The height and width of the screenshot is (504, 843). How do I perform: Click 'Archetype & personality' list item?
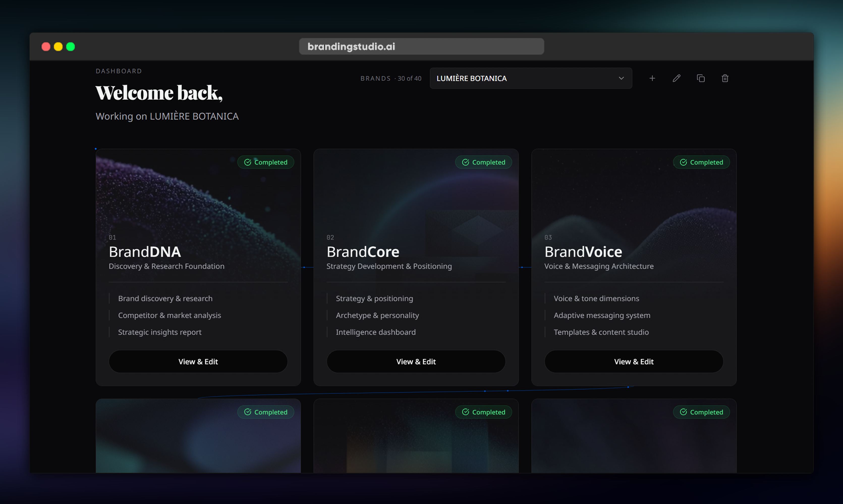pos(377,315)
